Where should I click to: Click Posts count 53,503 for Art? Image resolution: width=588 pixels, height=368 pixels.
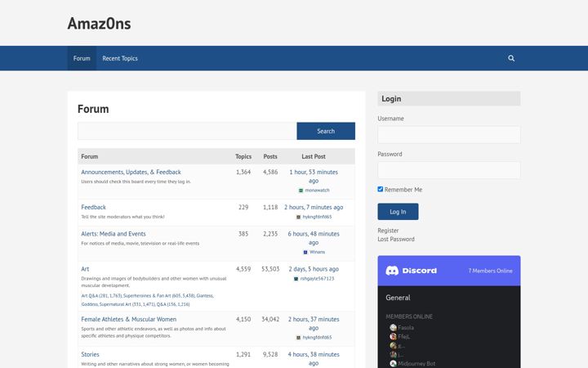click(270, 269)
